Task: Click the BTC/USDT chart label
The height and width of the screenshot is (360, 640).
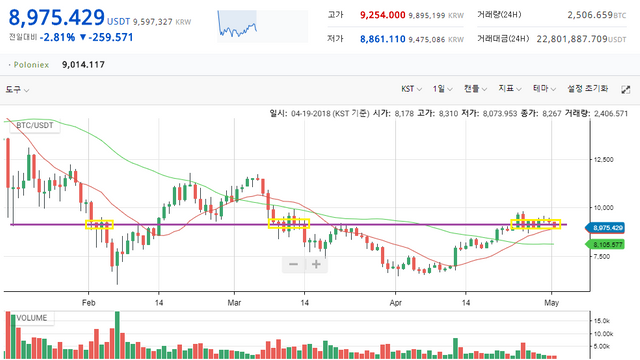Action: pyautogui.click(x=35, y=125)
